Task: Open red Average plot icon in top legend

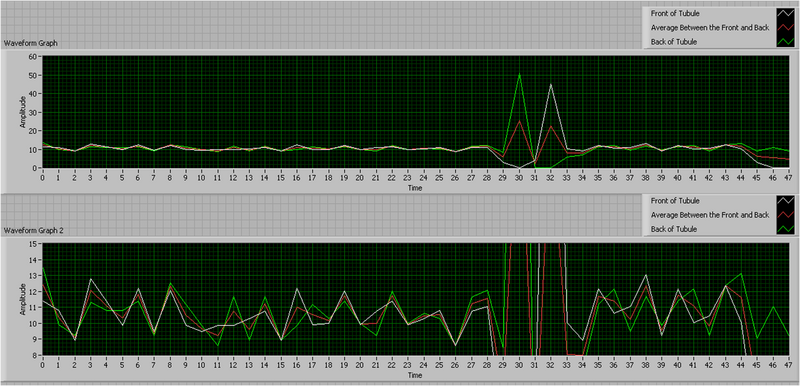Action: click(x=785, y=28)
